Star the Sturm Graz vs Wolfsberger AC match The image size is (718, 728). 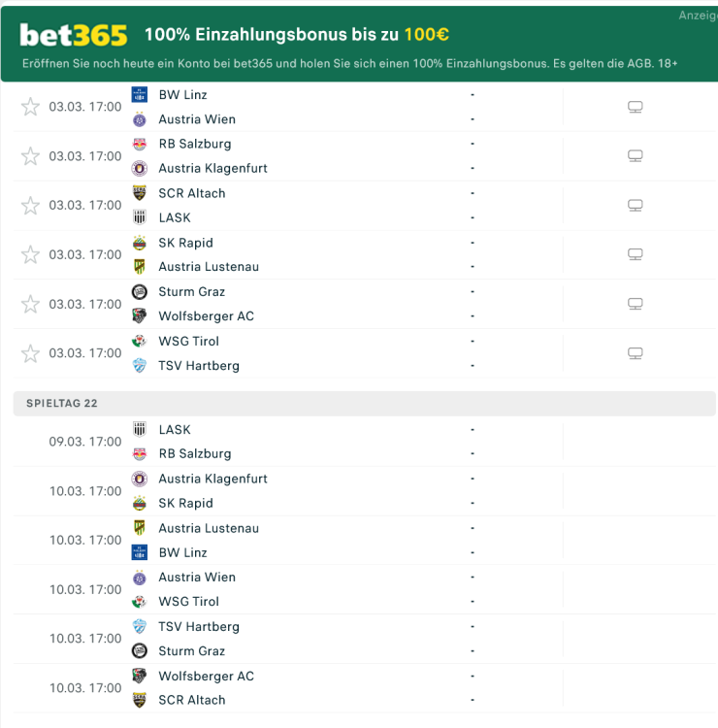[x=30, y=304]
